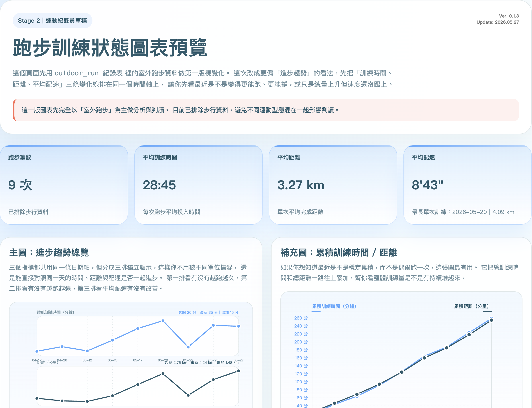Click the 每次跑步平均投入時間 caption
Image resolution: width=532 pixels, height=408 pixels.
pyautogui.click(x=171, y=212)
